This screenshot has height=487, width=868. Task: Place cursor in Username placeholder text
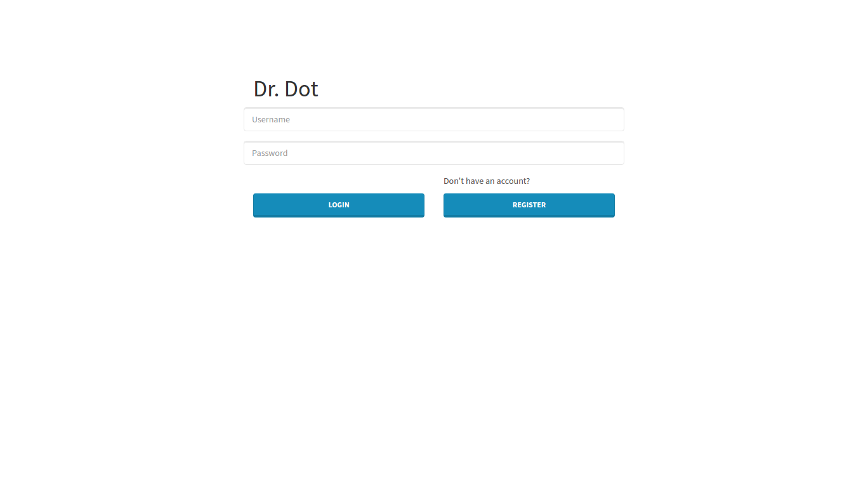tap(271, 119)
